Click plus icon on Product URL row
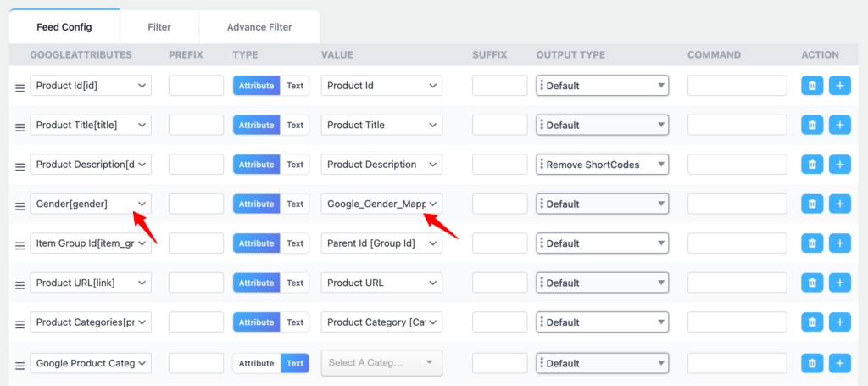868x386 pixels. point(839,283)
